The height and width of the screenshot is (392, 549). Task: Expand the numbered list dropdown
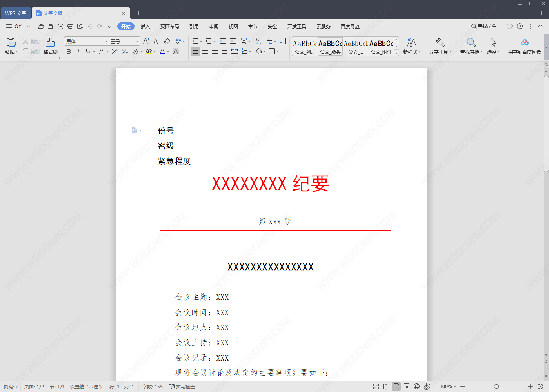[x=214, y=42]
